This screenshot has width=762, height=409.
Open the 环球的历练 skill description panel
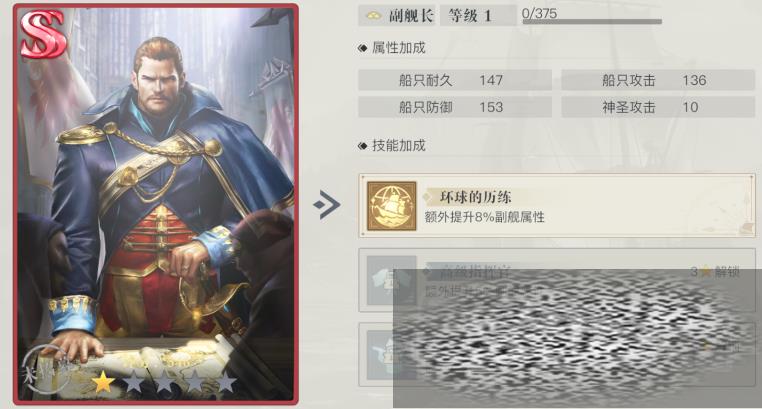click(x=557, y=206)
